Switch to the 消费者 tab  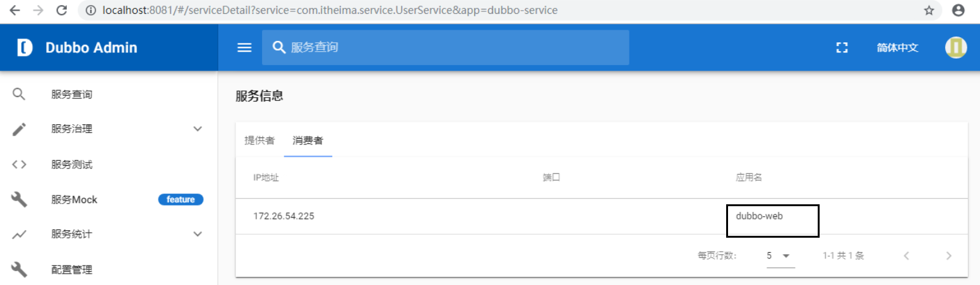(308, 140)
